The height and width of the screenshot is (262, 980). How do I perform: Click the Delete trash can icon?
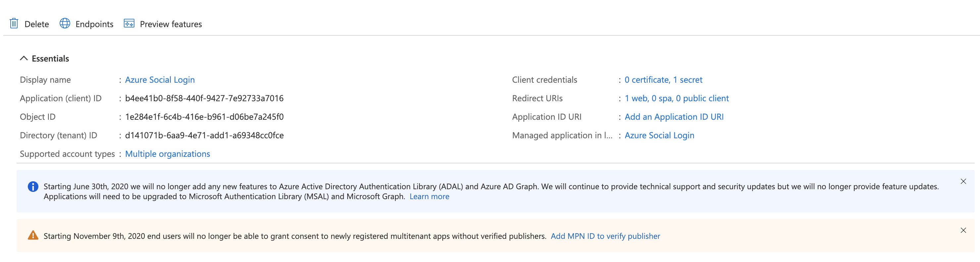click(x=14, y=23)
